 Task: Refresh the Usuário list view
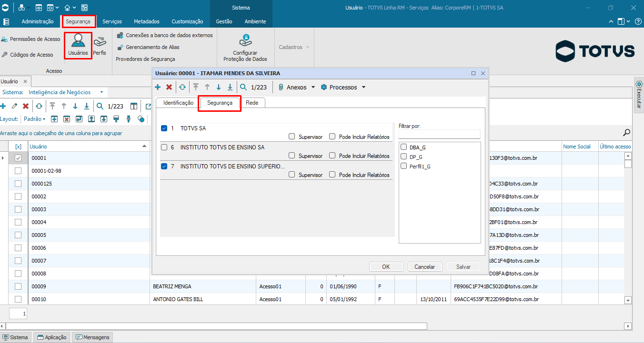(x=39, y=106)
